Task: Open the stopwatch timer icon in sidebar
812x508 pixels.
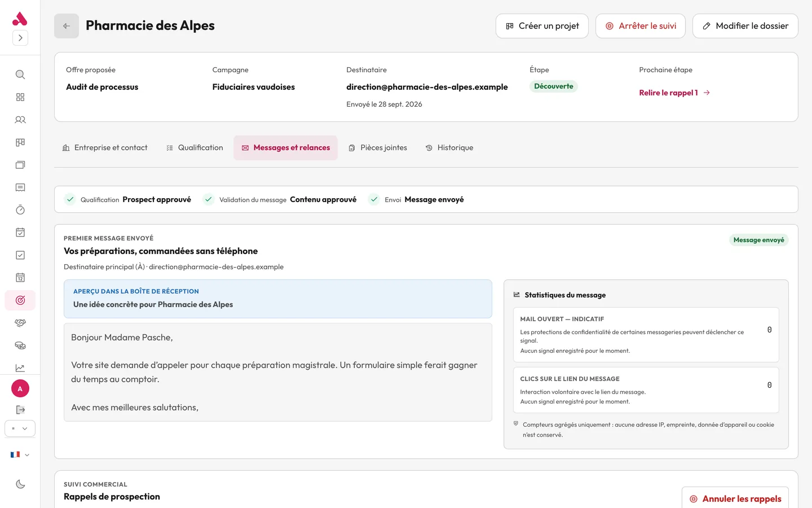Action: [x=20, y=210]
